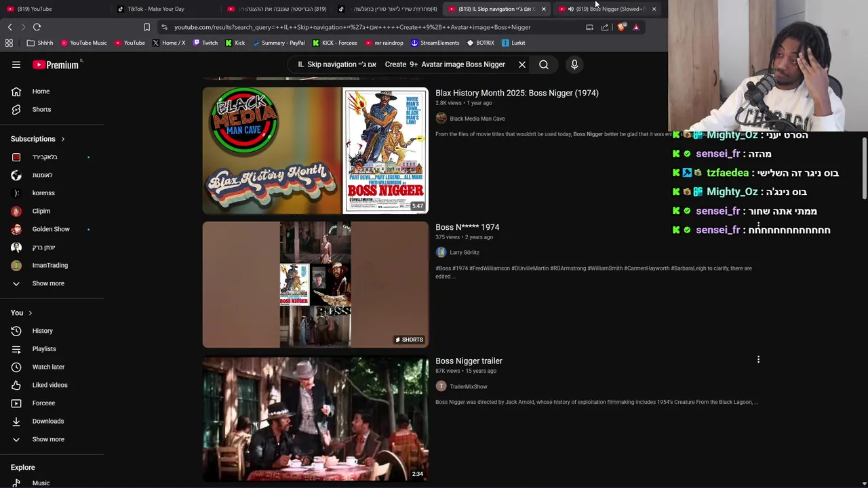868x488 pixels.
Task: Open Shorts in the sidebar
Action: (x=52, y=109)
